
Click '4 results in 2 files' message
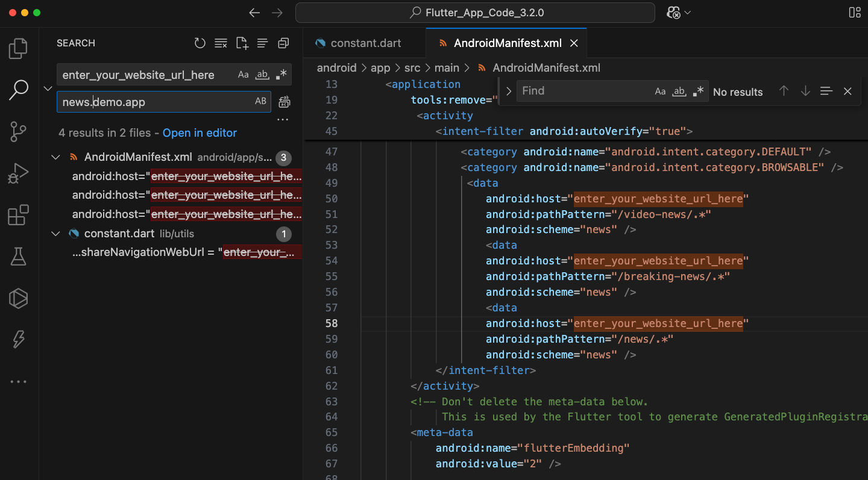105,133
